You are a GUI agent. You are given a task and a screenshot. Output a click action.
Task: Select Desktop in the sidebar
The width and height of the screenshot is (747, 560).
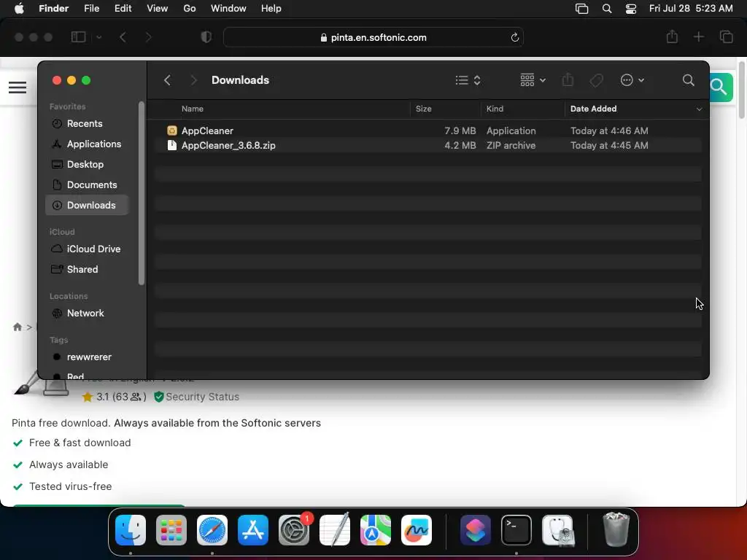point(87,164)
